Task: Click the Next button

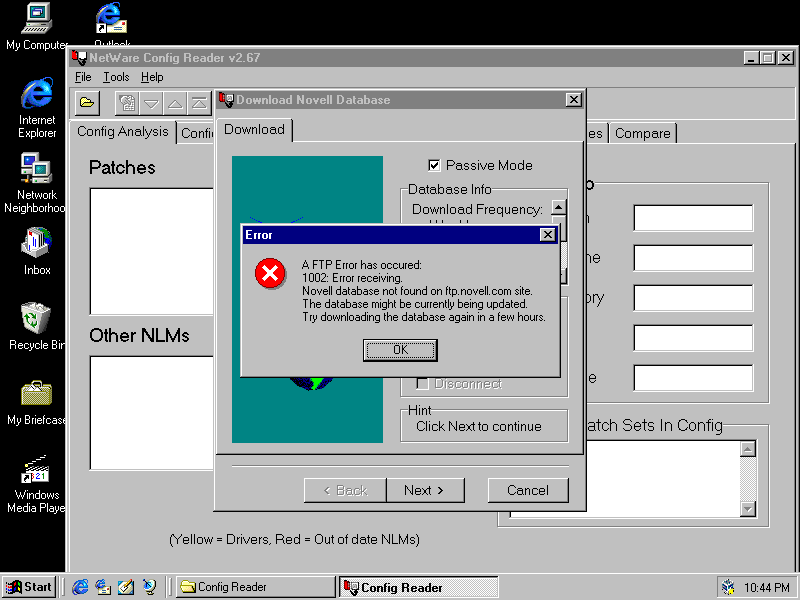Action: [x=424, y=490]
